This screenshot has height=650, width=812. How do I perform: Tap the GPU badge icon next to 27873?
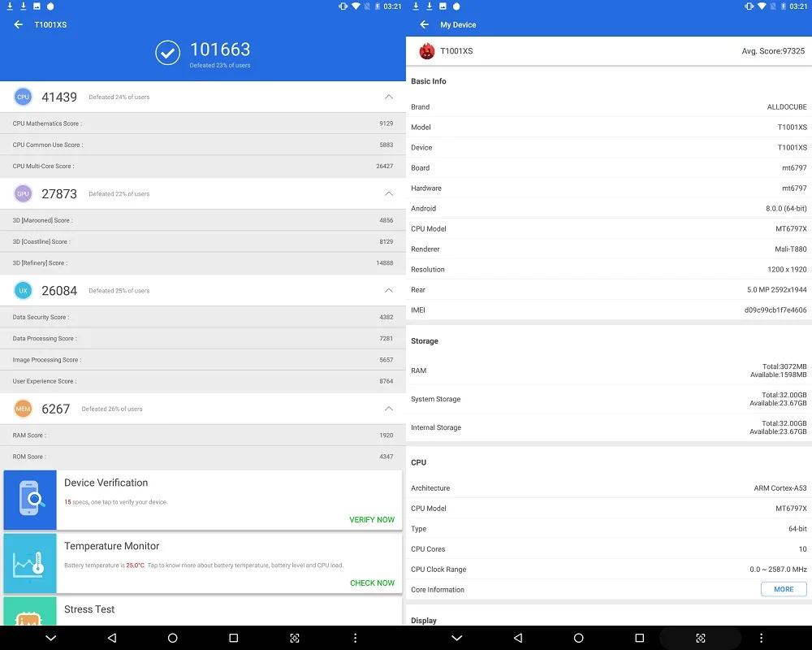pyautogui.click(x=23, y=194)
